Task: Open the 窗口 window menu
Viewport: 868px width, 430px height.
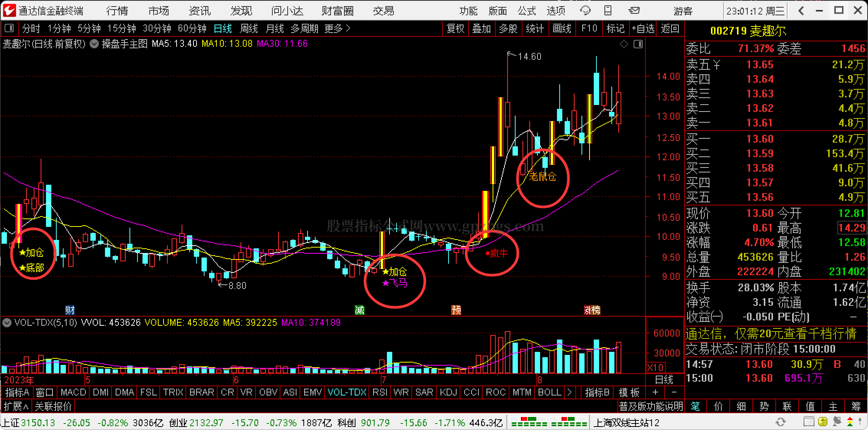Action: (x=44, y=392)
